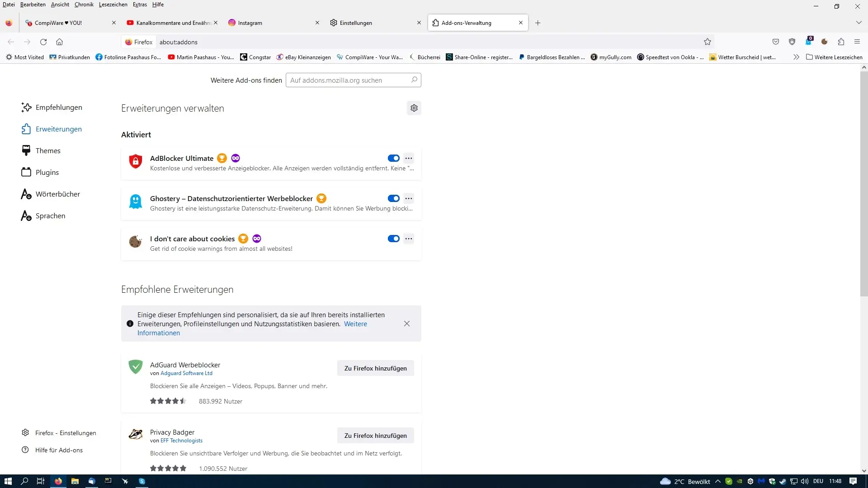Go to the Firefox home page
This screenshot has width=868, height=488.
pos(59,42)
